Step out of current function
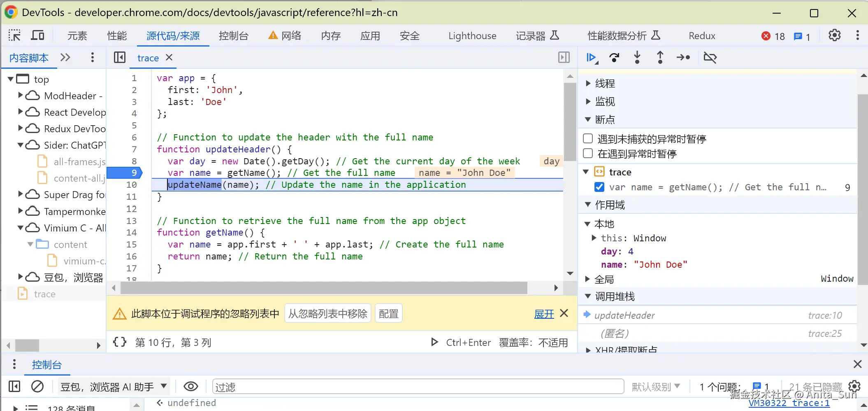Image resolution: width=868 pixels, height=411 pixels. coord(660,57)
